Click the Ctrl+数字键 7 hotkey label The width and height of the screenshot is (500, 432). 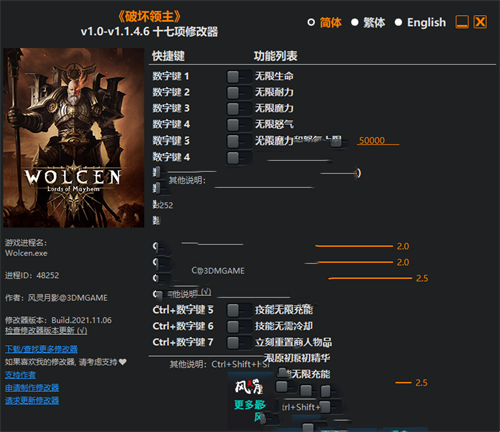pos(183,342)
